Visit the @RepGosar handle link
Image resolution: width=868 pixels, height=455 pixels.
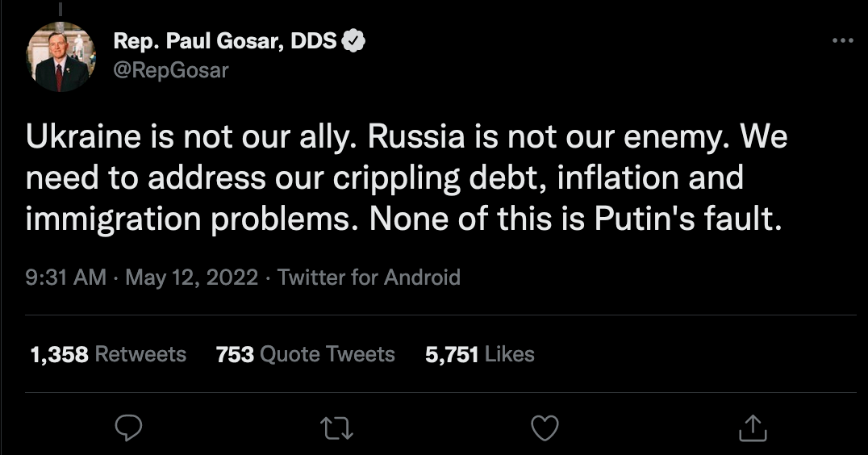pos(171,70)
